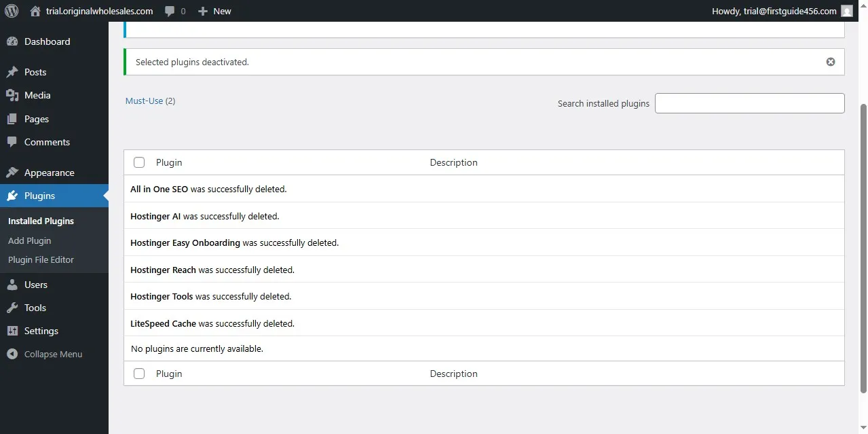Screen dimensions: 868x434
Task: Open the Must-Use plugins link
Action: point(144,101)
